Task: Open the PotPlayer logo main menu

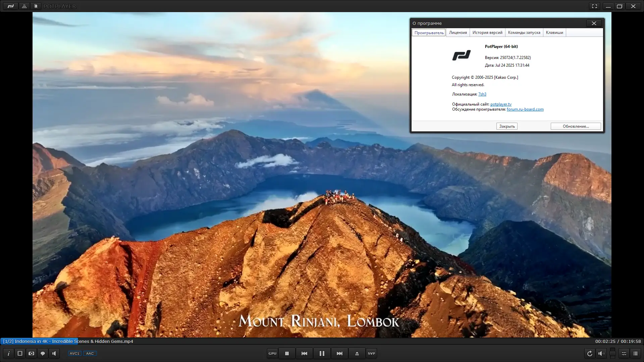Action: click(x=11, y=6)
